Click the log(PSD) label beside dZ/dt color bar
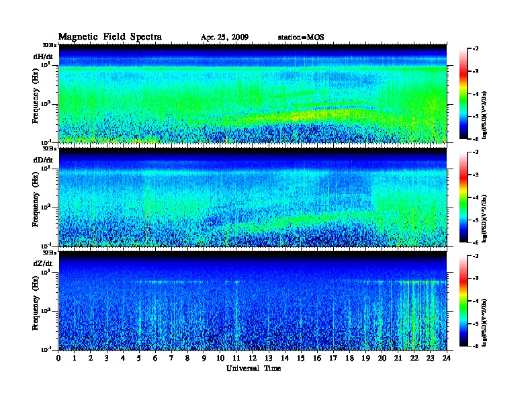The height and width of the screenshot is (411, 532). point(484,322)
